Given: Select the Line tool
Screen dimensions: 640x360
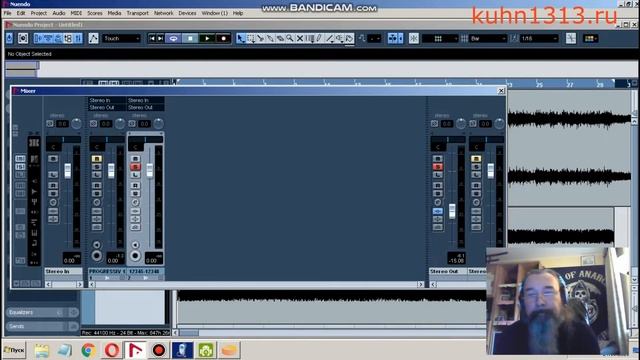Looking at the screenshot, I should click(x=329, y=38).
